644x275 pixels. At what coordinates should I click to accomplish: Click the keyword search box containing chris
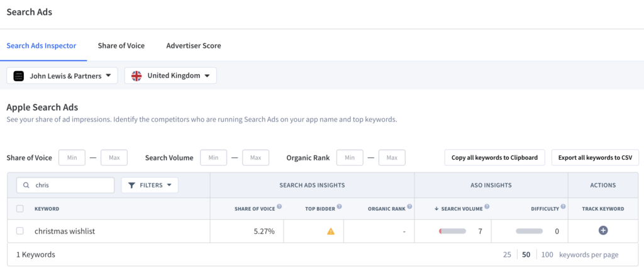tap(65, 186)
